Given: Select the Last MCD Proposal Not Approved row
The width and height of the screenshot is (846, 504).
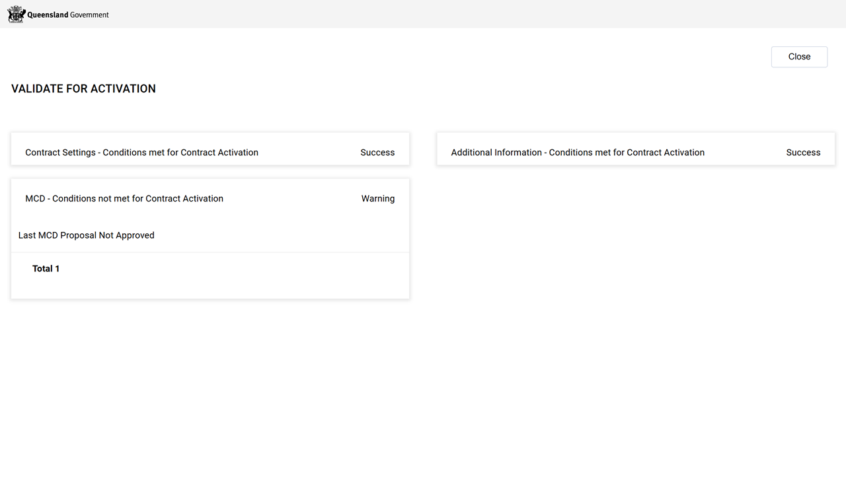Looking at the screenshot, I should coord(87,235).
